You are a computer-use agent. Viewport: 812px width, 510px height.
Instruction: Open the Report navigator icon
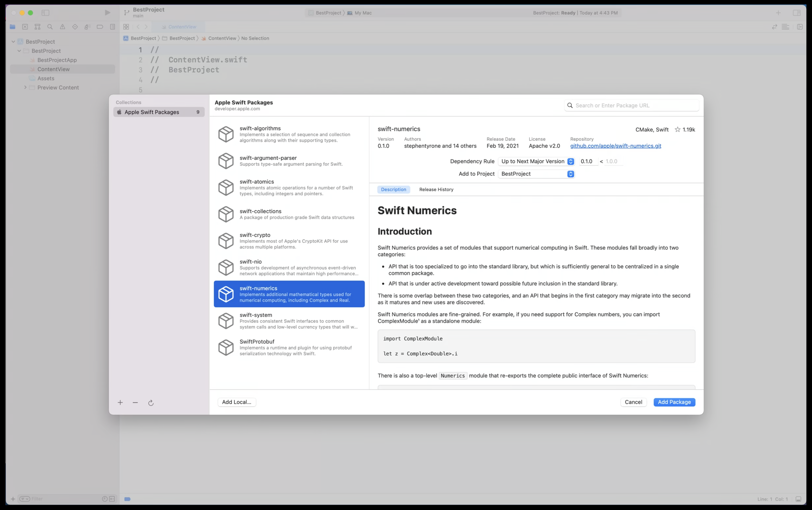coord(113,27)
